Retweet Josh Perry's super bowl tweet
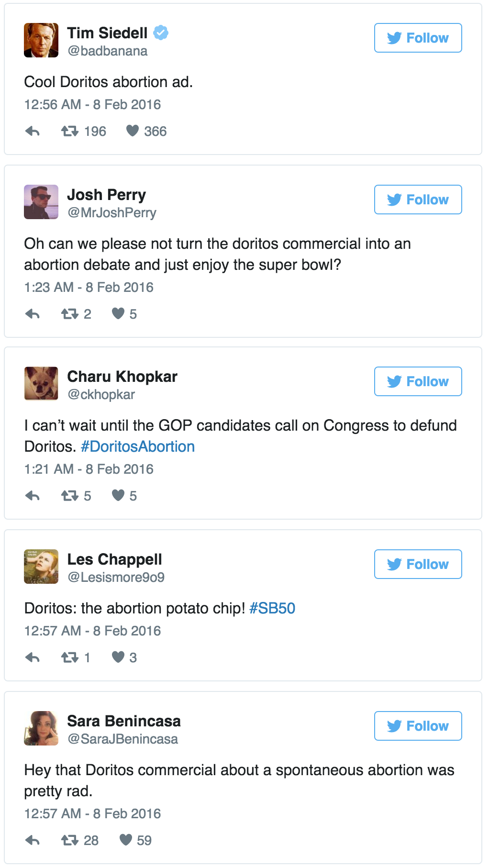The width and height of the screenshot is (489, 868). (70, 314)
